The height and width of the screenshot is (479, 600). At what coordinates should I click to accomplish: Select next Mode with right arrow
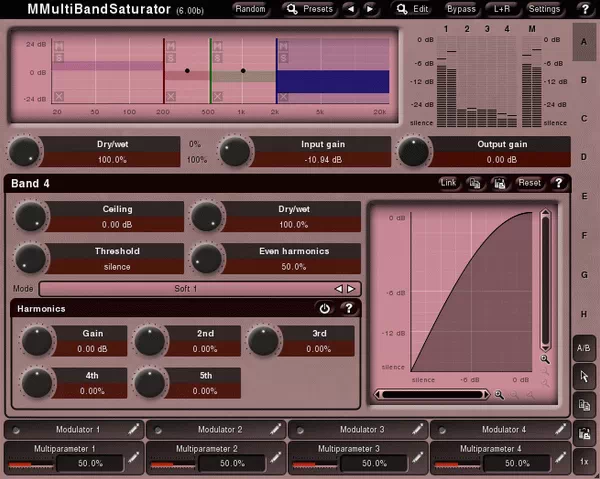point(351,289)
